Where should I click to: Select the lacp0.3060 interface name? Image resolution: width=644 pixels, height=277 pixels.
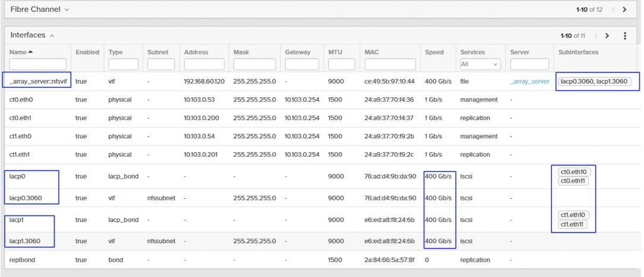[25, 198]
